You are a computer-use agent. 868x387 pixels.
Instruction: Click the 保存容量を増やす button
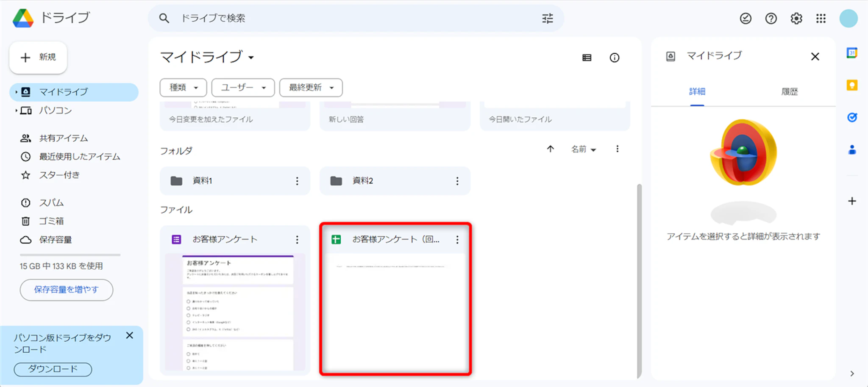(66, 290)
